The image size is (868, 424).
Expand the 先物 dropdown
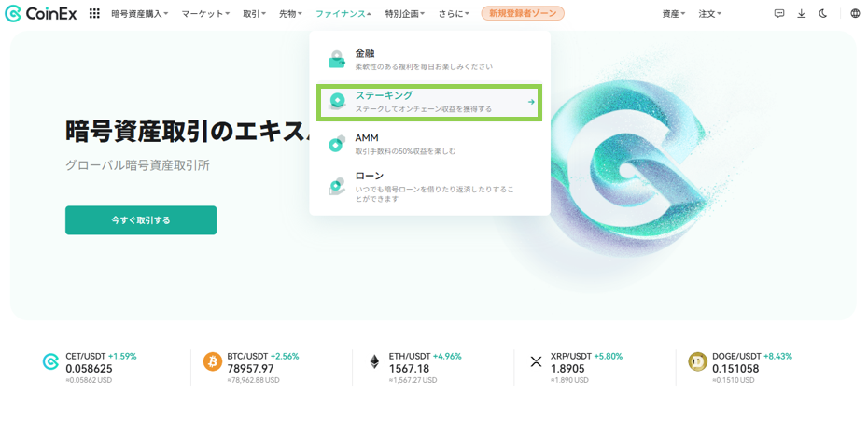pyautogui.click(x=290, y=14)
